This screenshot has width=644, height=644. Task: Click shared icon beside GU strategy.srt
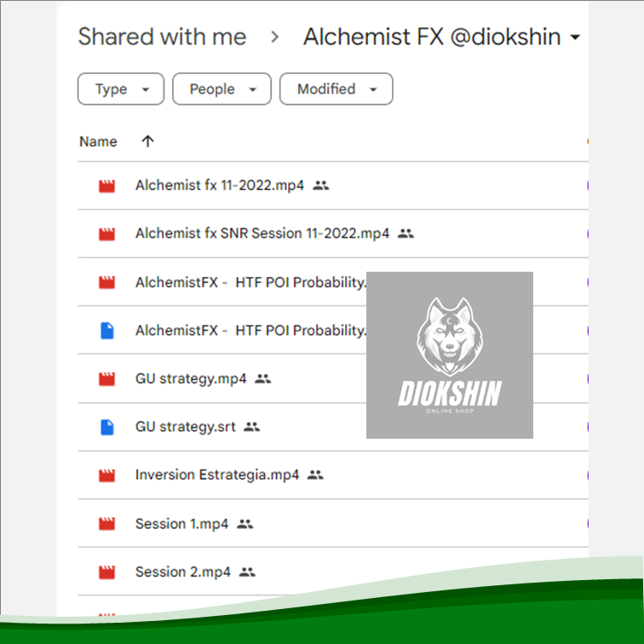[x=252, y=427]
